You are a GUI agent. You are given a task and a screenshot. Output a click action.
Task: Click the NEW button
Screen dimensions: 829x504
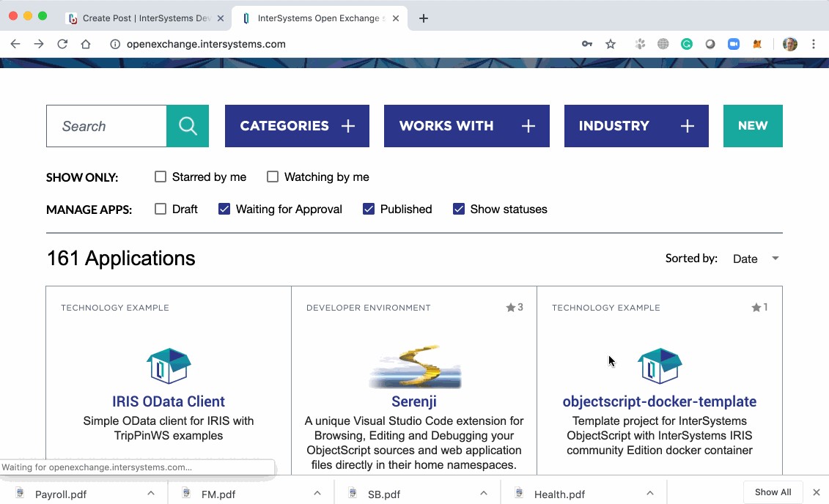753,126
